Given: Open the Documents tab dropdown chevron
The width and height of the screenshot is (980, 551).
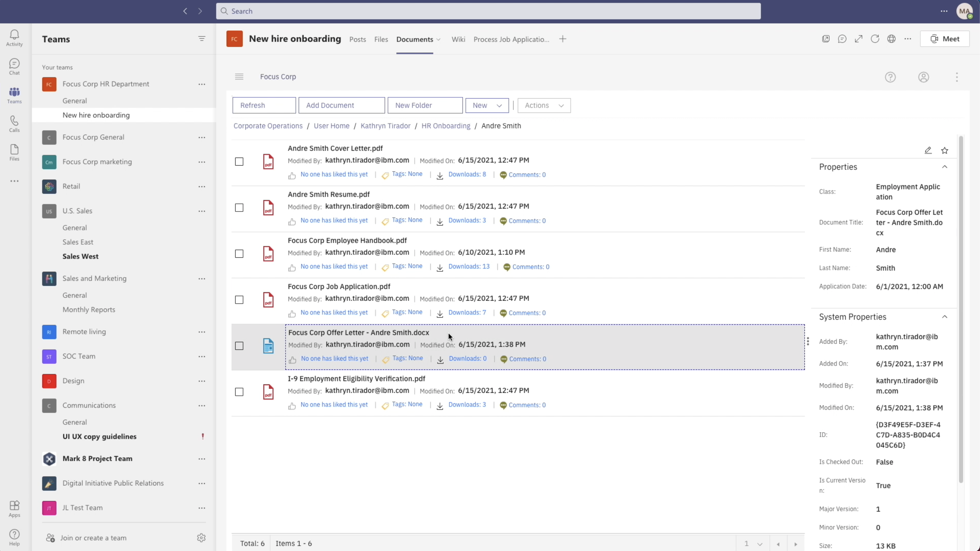Looking at the screenshot, I should point(439,39).
